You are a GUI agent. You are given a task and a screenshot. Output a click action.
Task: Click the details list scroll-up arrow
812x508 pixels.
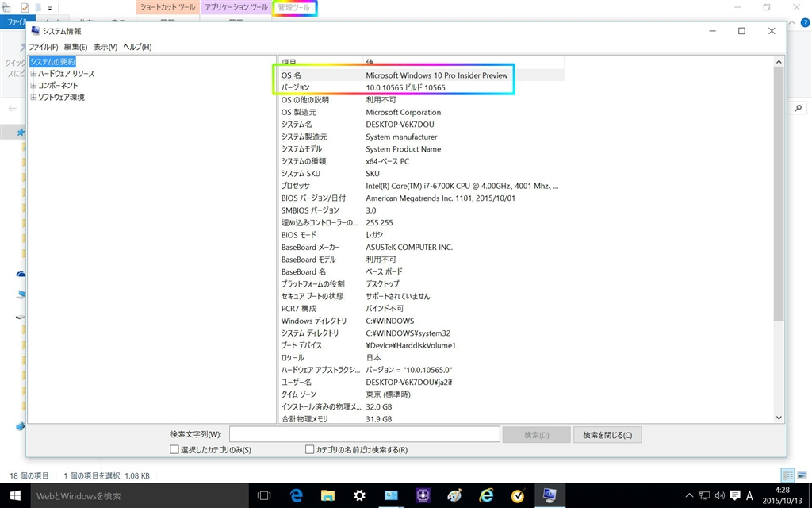(779, 62)
